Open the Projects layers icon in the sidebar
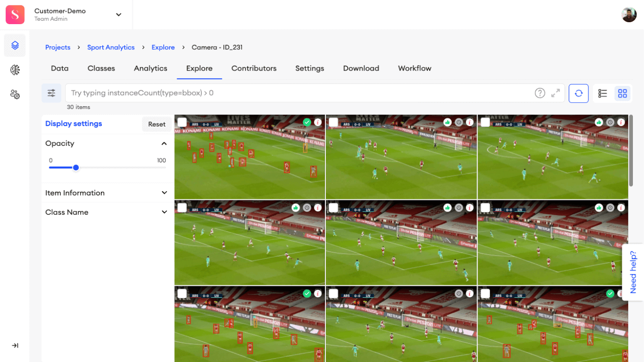 coord(15,45)
